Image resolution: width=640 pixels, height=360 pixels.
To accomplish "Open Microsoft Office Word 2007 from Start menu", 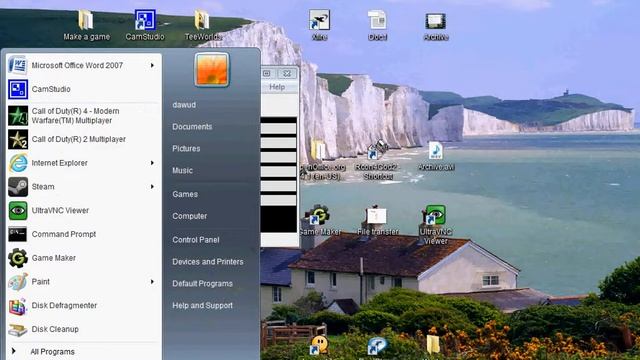I will click(84, 65).
